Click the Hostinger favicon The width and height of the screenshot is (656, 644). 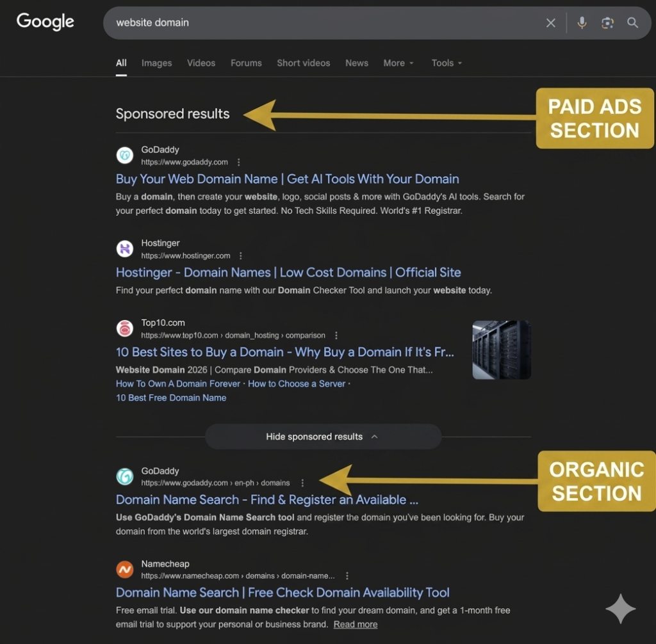click(125, 249)
